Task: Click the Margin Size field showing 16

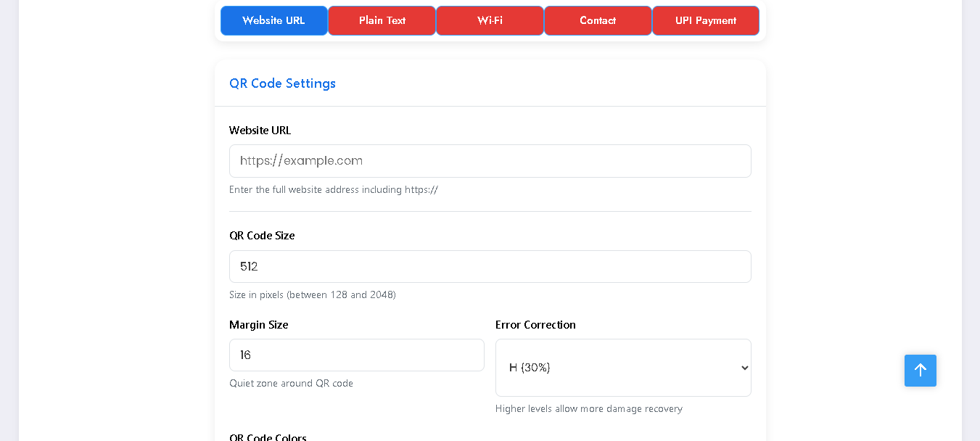Action: coord(356,355)
